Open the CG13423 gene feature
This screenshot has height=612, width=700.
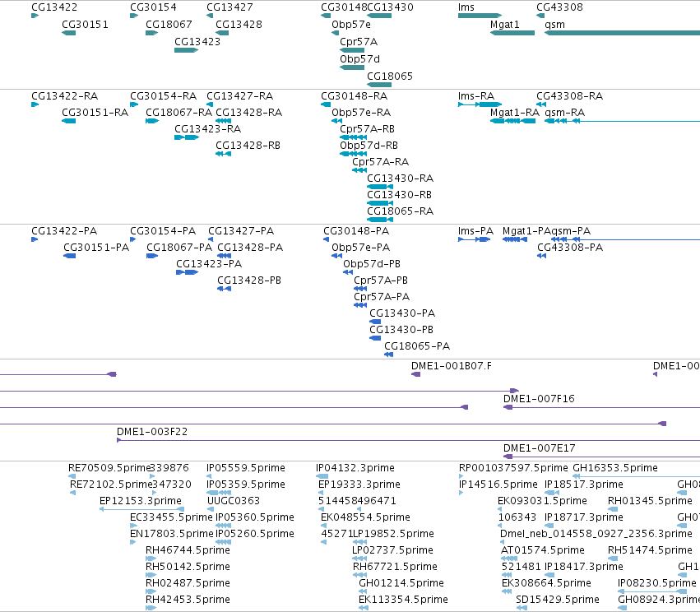click(x=186, y=50)
